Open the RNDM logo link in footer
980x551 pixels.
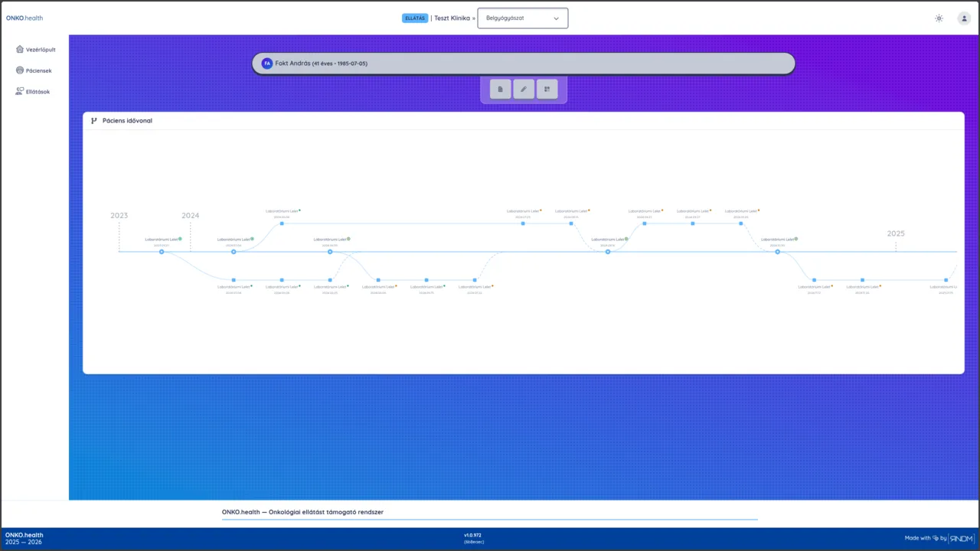pyautogui.click(x=962, y=538)
